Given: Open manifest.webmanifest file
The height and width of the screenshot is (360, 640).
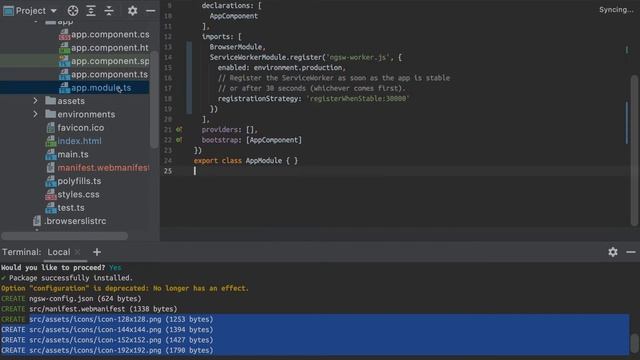Looking at the screenshot, I should click(x=103, y=168).
